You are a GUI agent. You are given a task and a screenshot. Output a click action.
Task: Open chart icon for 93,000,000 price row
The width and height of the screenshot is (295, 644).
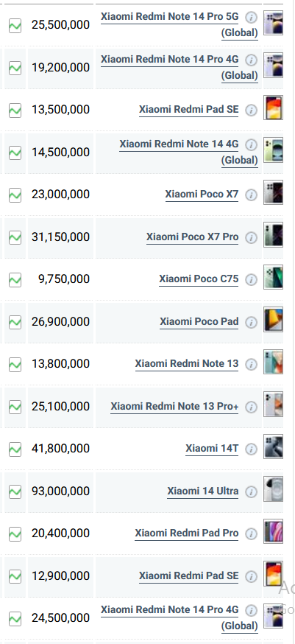coord(15,491)
